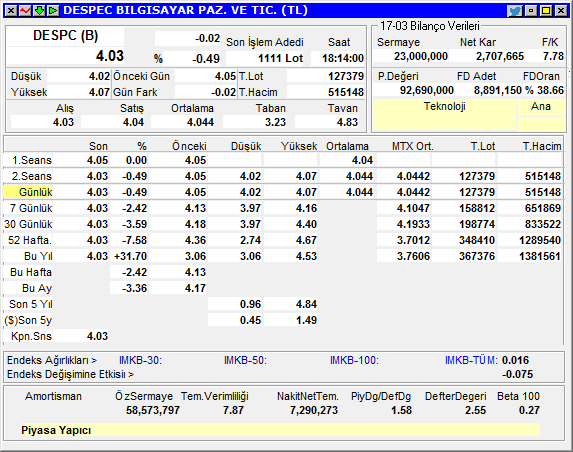Click the large yellow maximize square icon
Screen dimensions: 573x452
point(546,11)
